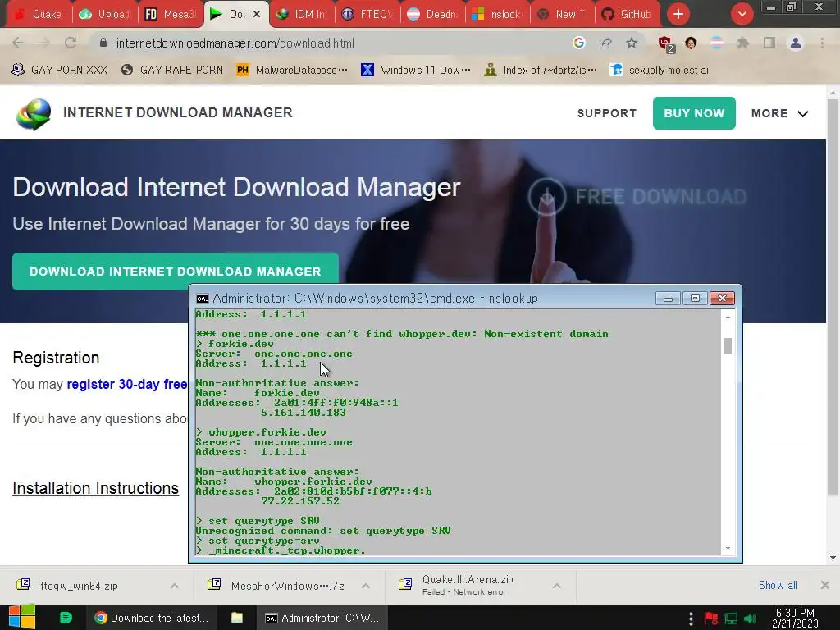
Task: Open the Index of /~dartz bookmark
Action: [541, 71]
